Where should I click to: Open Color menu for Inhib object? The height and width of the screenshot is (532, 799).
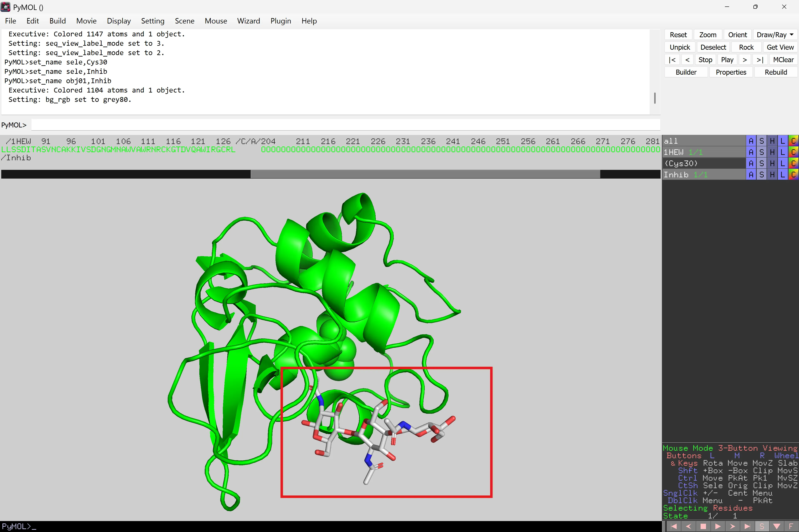tap(793, 175)
